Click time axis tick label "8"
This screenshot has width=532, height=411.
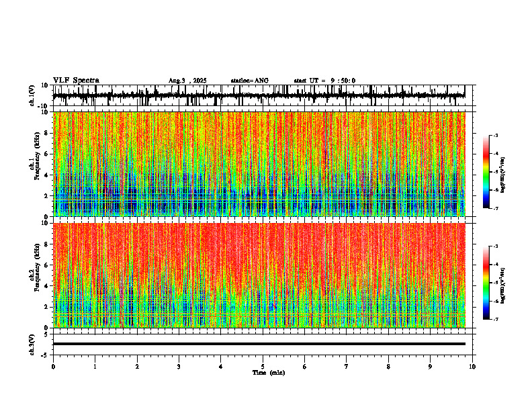point(388,367)
